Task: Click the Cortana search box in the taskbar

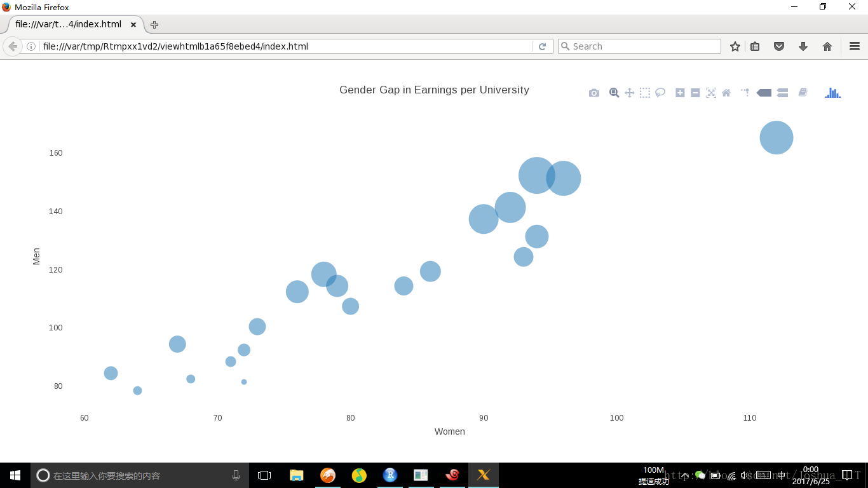Action: coord(140,475)
